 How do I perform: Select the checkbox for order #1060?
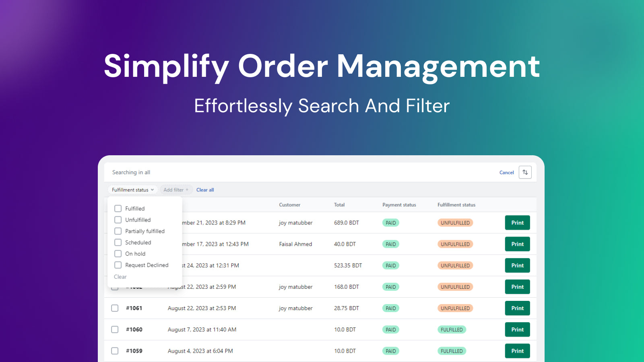click(115, 329)
